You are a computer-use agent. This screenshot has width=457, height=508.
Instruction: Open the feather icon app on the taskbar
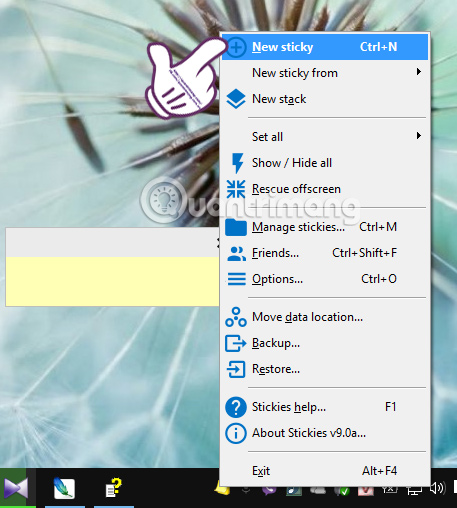click(x=64, y=488)
